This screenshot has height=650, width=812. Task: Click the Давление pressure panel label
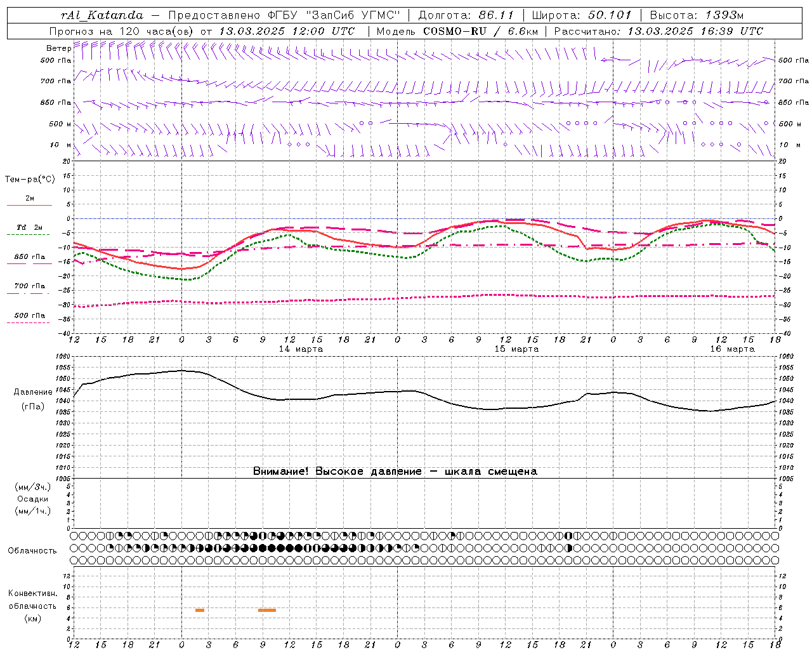pyautogui.click(x=33, y=392)
